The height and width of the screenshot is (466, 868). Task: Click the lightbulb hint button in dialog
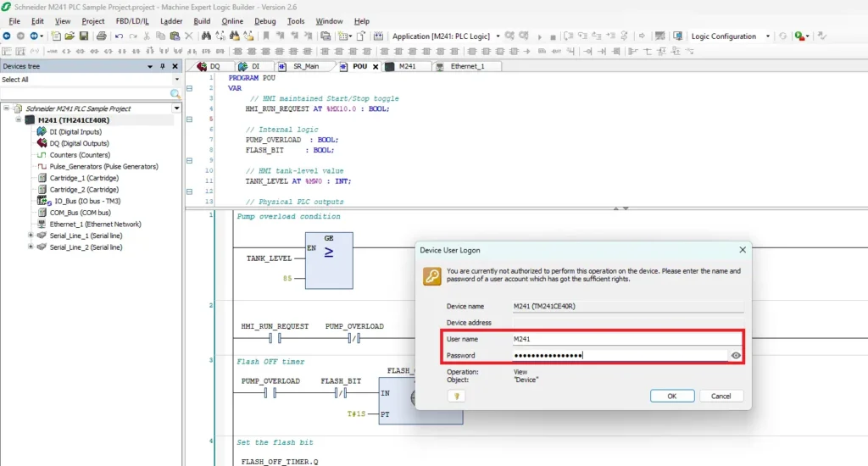click(456, 397)
